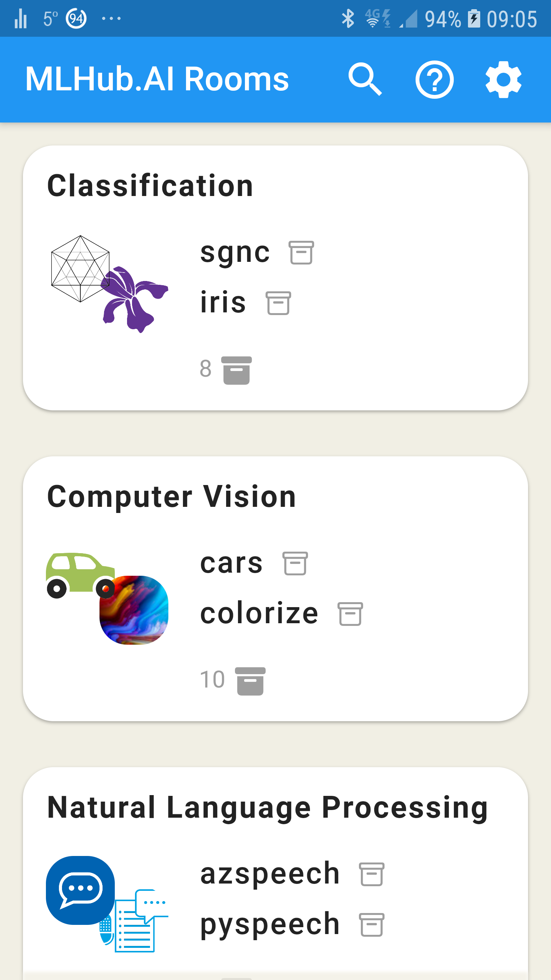The width and height of the screenshot is (551, 980).
Task: Tap the archive icon beside iris
Action: 278,303
